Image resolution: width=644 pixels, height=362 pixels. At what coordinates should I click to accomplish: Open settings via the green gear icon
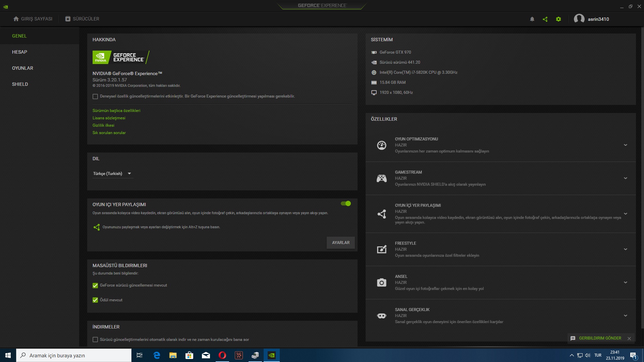click(558, 19)
